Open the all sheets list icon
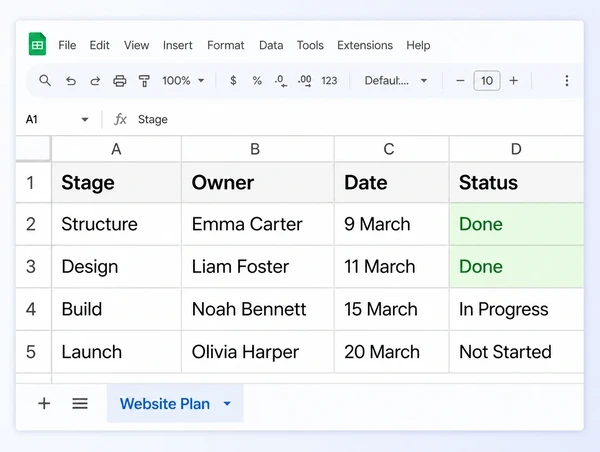Screen dimensions: 600x452 [x=80, y=403]
